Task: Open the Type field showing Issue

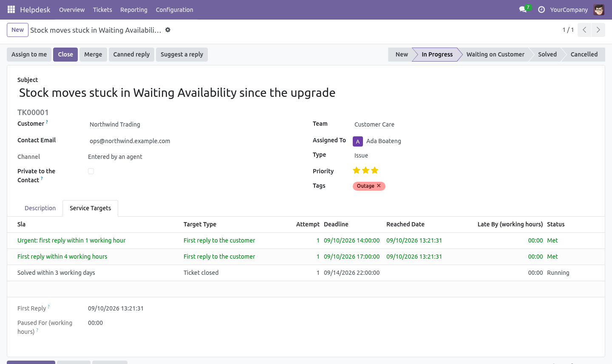Action: [473, 155]
